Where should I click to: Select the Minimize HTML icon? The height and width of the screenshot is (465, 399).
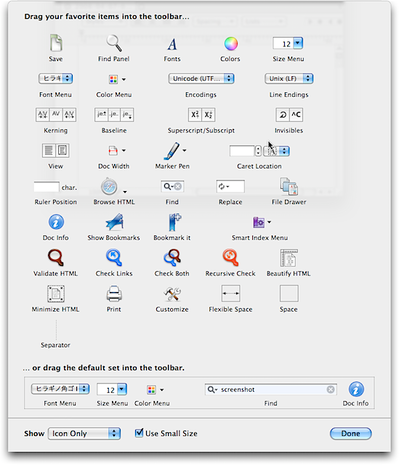(x=56, y=294)
